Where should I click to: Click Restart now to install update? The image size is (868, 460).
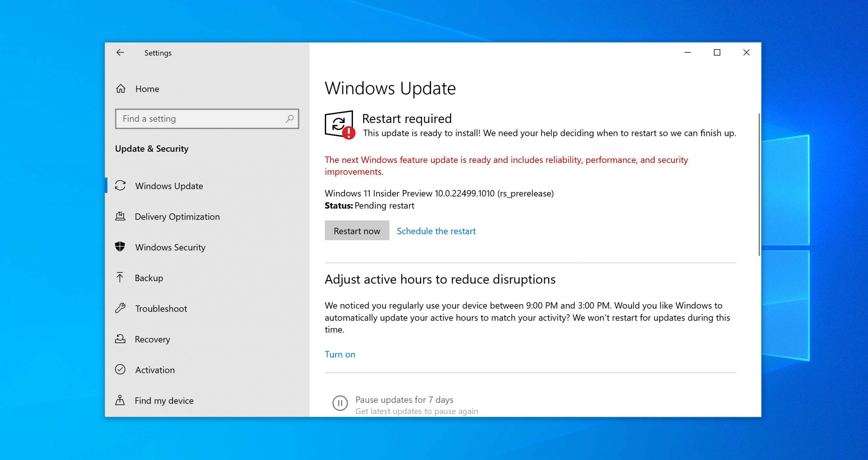(356, 231)
